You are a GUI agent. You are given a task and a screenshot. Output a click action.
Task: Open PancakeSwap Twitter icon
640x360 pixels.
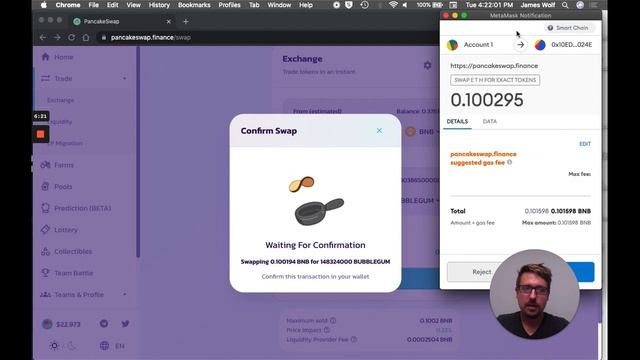point(125,324)
